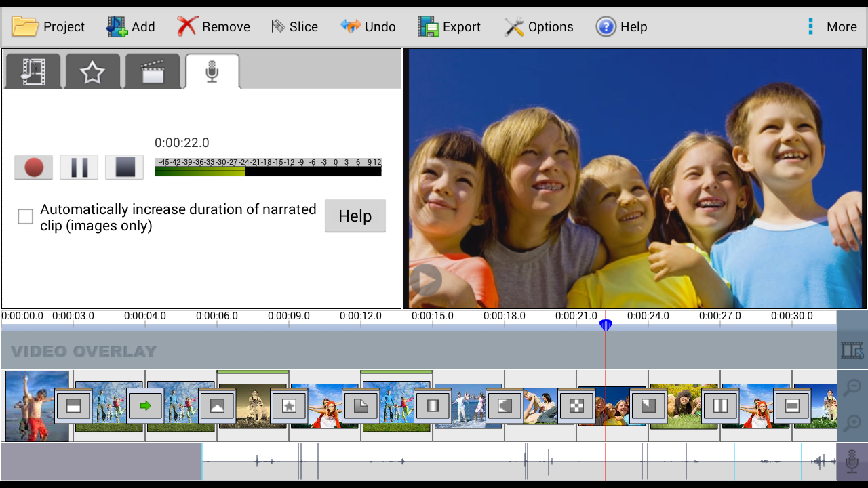Open the More menu
The width and height of the screenshot is (868, 488).
pos(832,26)
